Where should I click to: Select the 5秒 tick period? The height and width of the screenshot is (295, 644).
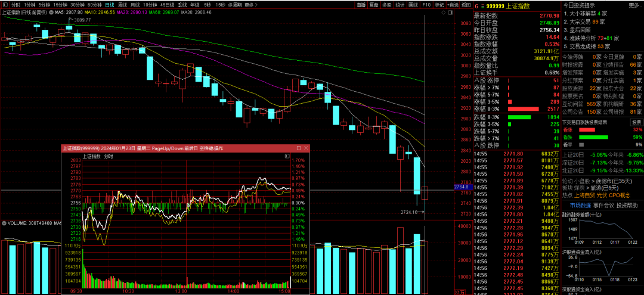click(x=208, y=5)
